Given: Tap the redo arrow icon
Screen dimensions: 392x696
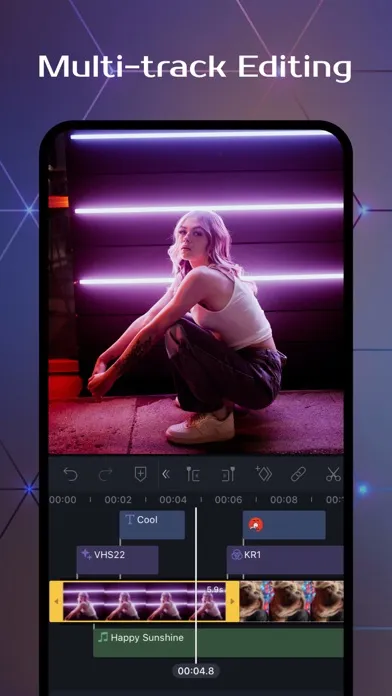Looking at the screenshot, I should 106,474.
